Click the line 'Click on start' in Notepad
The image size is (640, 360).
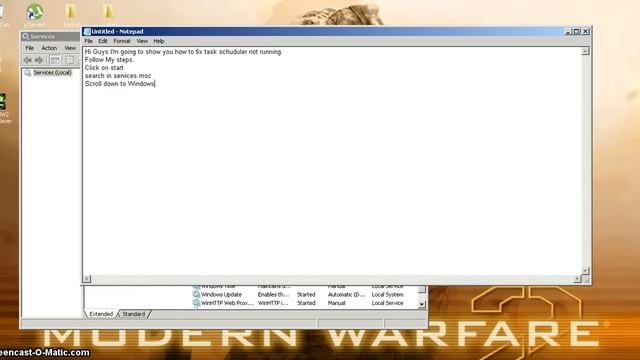(x=104, y=68)
